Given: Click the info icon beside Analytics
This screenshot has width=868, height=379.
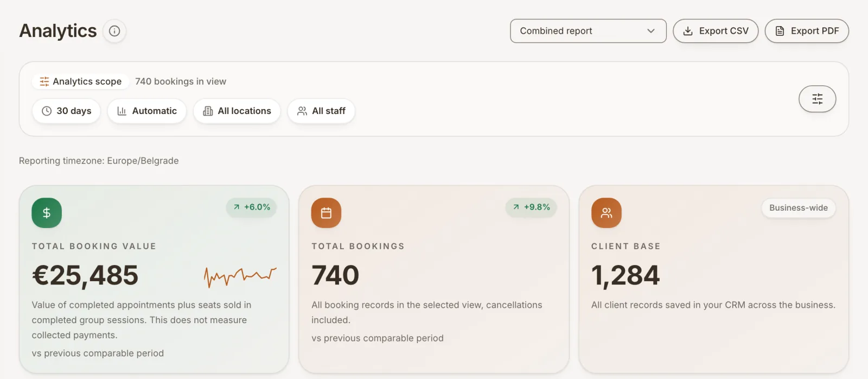Looking at the screenshot, I should point(114,31).
